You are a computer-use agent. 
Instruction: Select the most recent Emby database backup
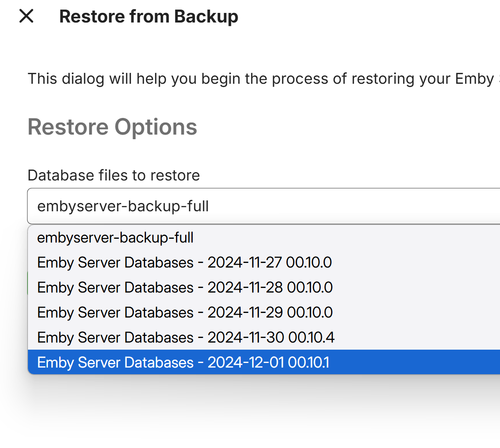pyautogui.click(x=183, y=363)
